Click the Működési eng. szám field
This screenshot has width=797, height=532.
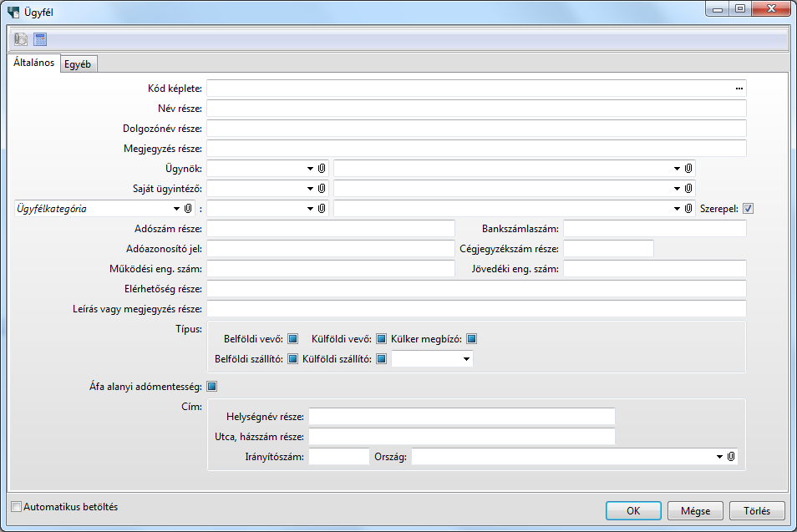pos(330,269)
